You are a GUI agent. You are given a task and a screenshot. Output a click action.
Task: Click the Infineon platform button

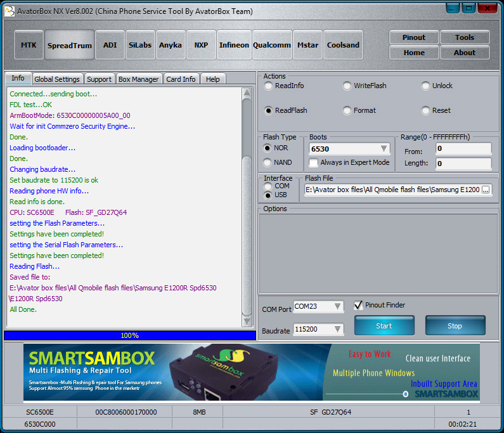pos(234,45)
